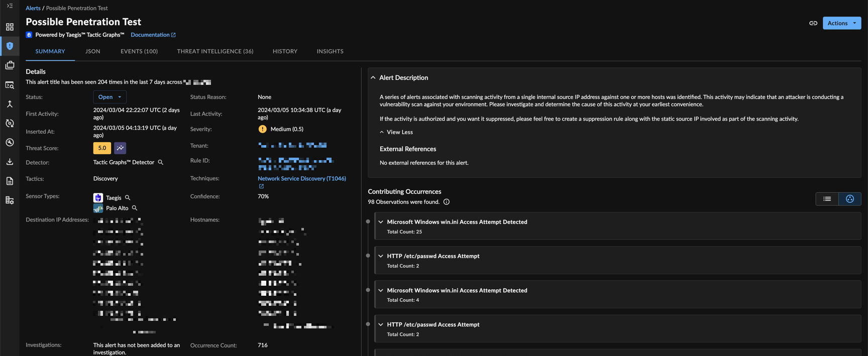
Task: Open the Reports document icon in sidebar
Action: [x=10, y=181]
